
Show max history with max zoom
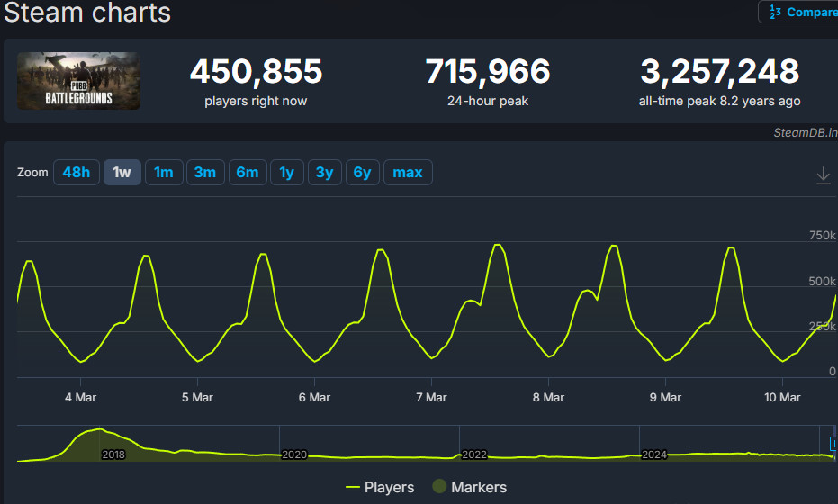408,172
